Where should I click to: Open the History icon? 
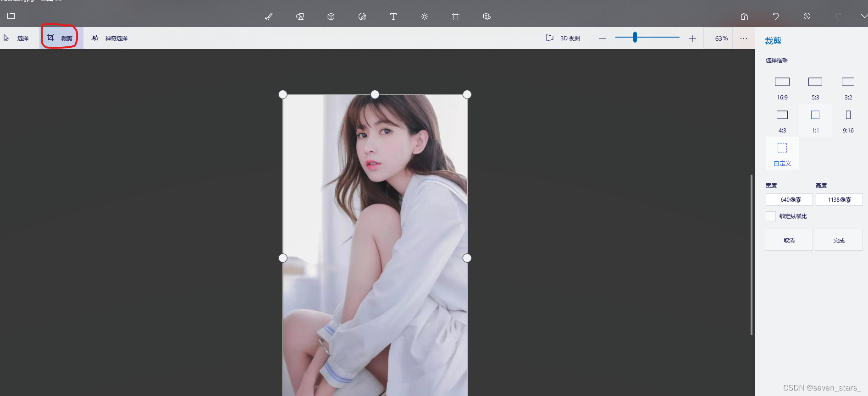click(807, 16)
